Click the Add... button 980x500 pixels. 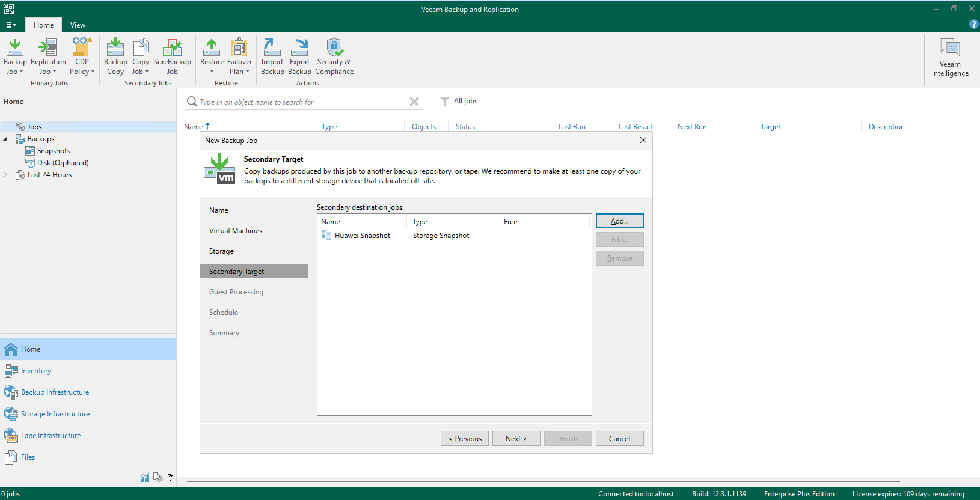(620, 221)
